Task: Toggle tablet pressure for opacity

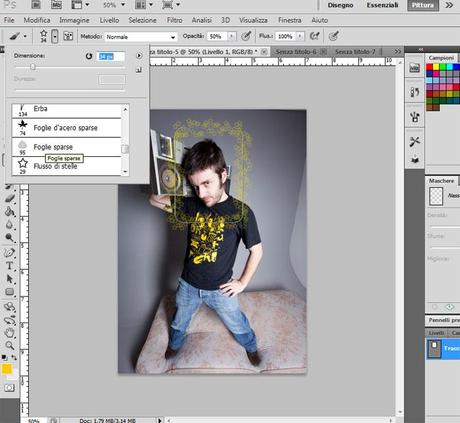Action: (x=246, y=36)
